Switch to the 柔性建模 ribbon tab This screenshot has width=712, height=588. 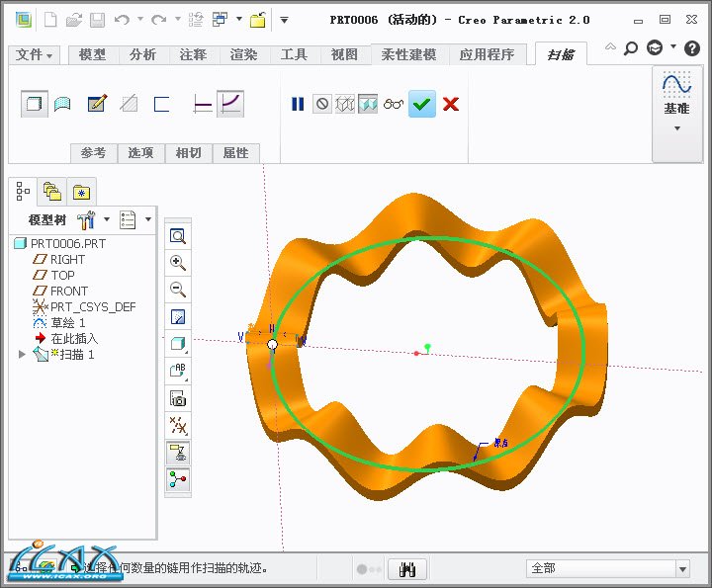[x=408, y=55]
